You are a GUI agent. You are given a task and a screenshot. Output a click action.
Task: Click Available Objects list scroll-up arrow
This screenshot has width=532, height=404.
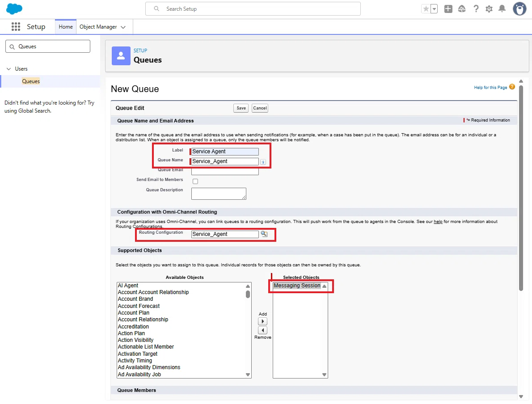click(x=248, y=286)
